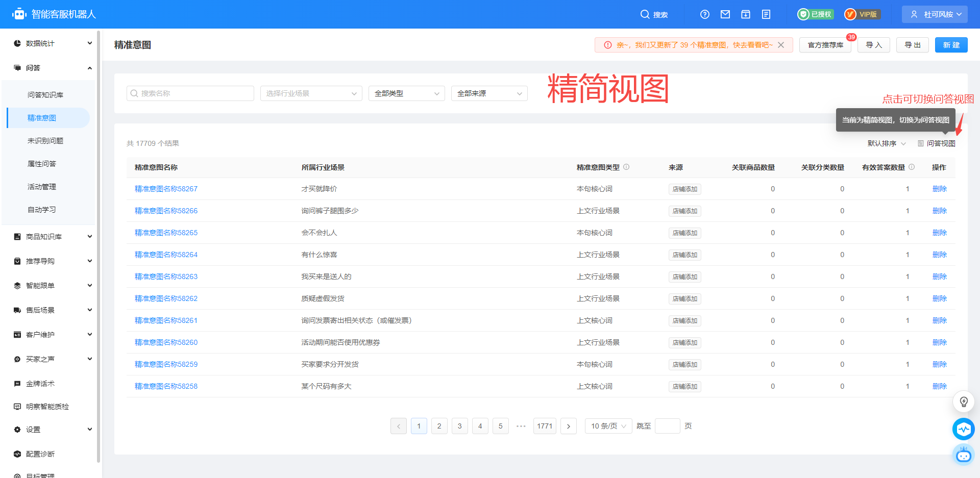Screen dimensions: 980x478
Task: Click the 搜索名称 search field
Action: (190, 93)
